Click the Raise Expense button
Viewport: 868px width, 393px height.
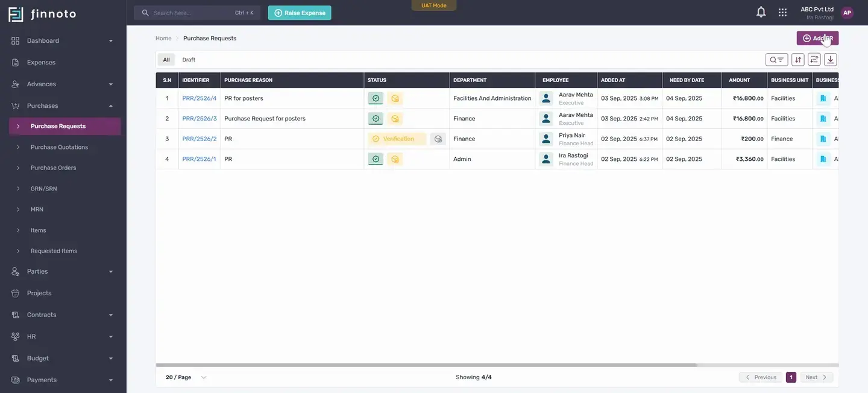click(300, 13)
